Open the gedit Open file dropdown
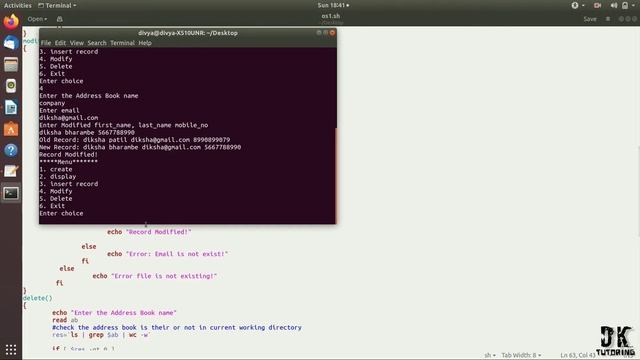640x360 pixels. point(37,19)
